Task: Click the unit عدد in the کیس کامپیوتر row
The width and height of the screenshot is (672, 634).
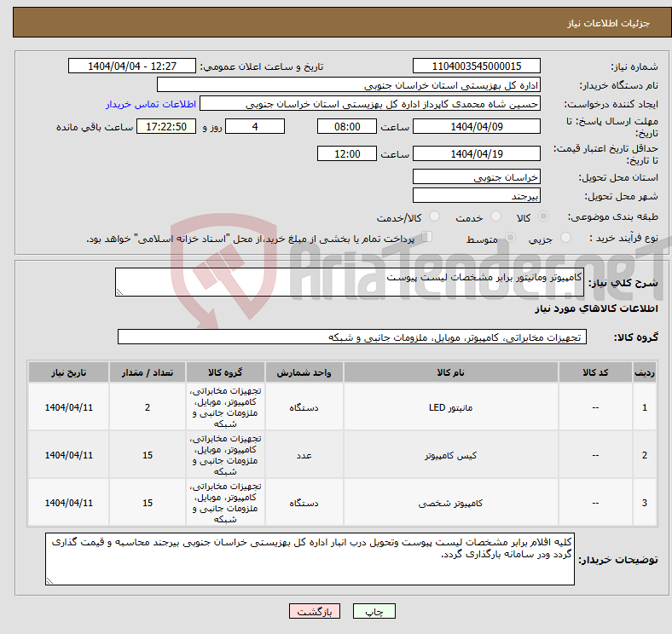Action: point(304,455)
